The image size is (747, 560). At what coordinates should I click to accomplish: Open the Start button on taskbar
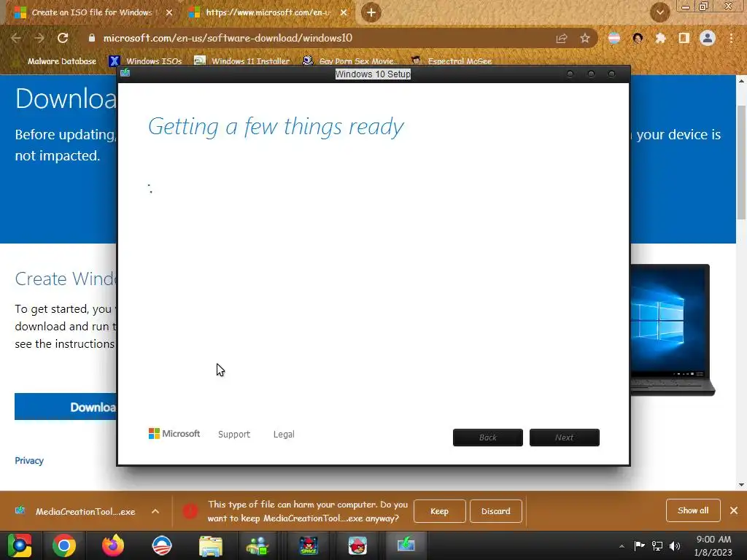[x=19, y=545]
